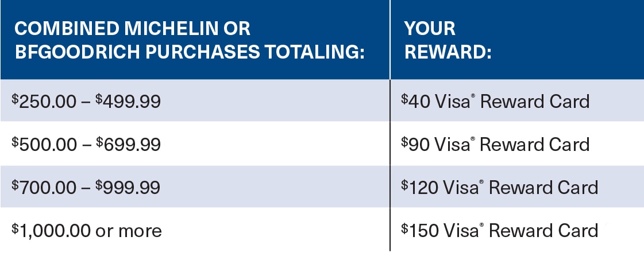The height and width of the screenshot is (260, 644).
Task: Click the $500.00 starting amount
Action: 44,145
